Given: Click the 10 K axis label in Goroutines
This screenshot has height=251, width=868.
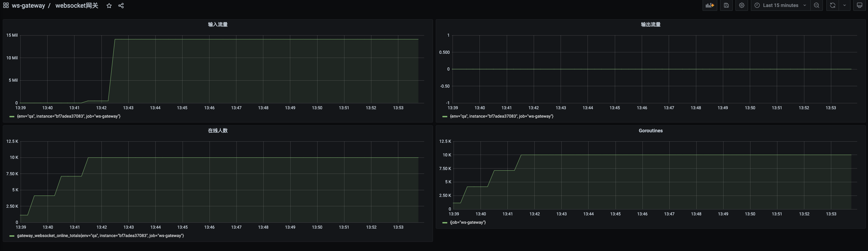Looking at the screenshot, I should (447, 155).
